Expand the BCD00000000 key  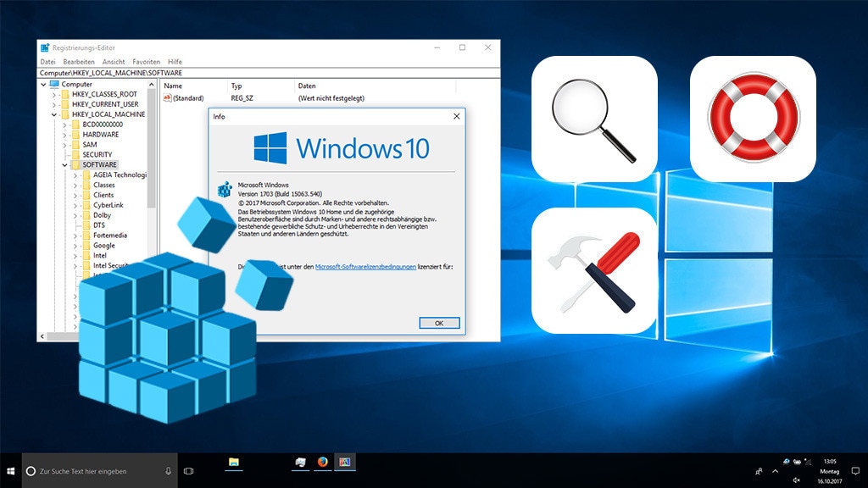[64, 125]
